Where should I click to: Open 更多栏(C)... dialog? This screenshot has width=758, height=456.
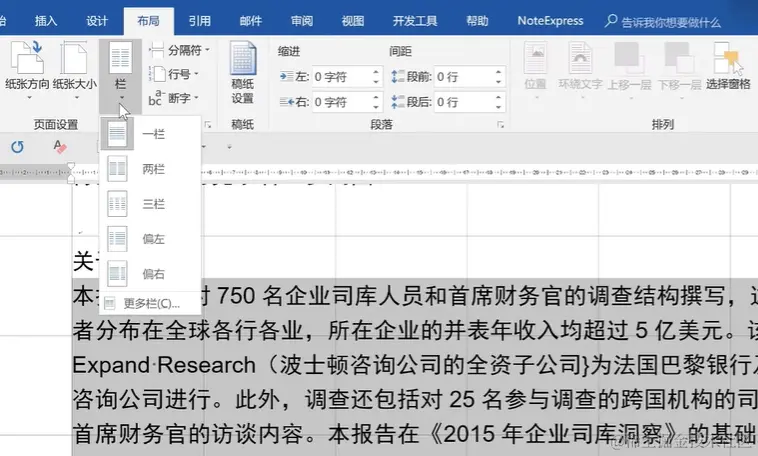pyautogui.click(x=150, y=304)
